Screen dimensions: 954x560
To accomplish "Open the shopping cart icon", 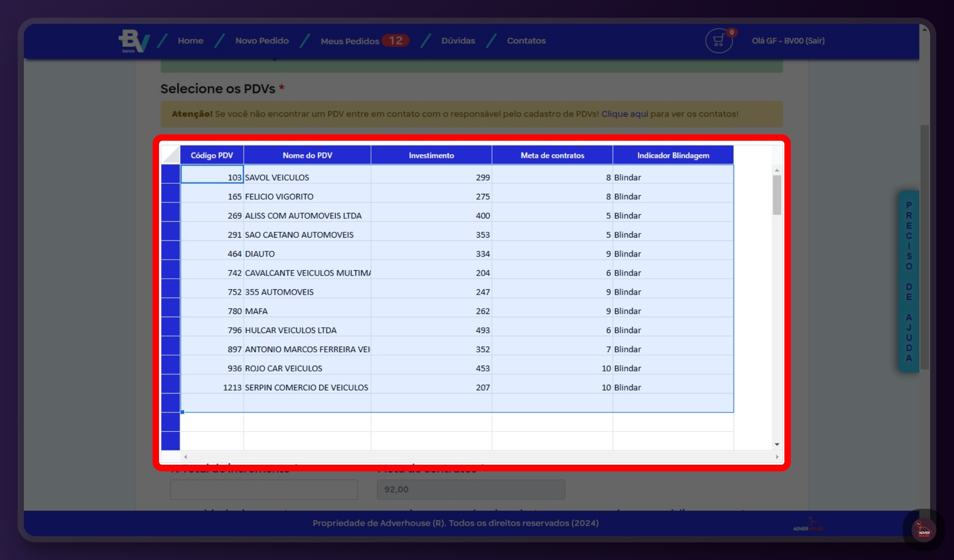I will [719, 41].
